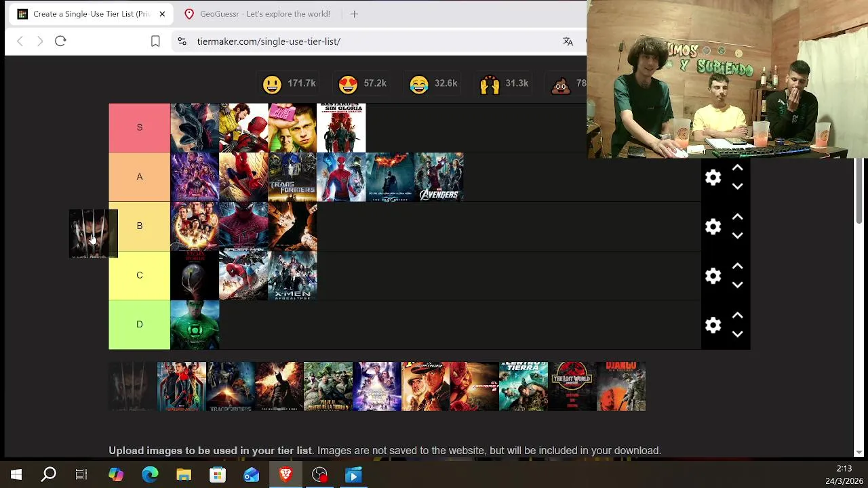Select the Bastardos Sin Gloria poster
868x488 pixels.
(341, 128)
